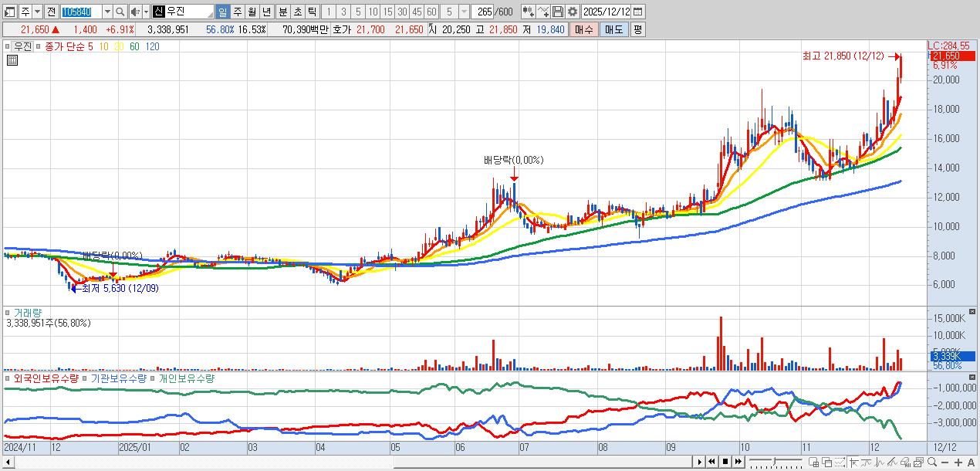Click the crosshair axis icon in bottom toolbar
This screenshot has height=471, width=980.
(x=853, y=462)
